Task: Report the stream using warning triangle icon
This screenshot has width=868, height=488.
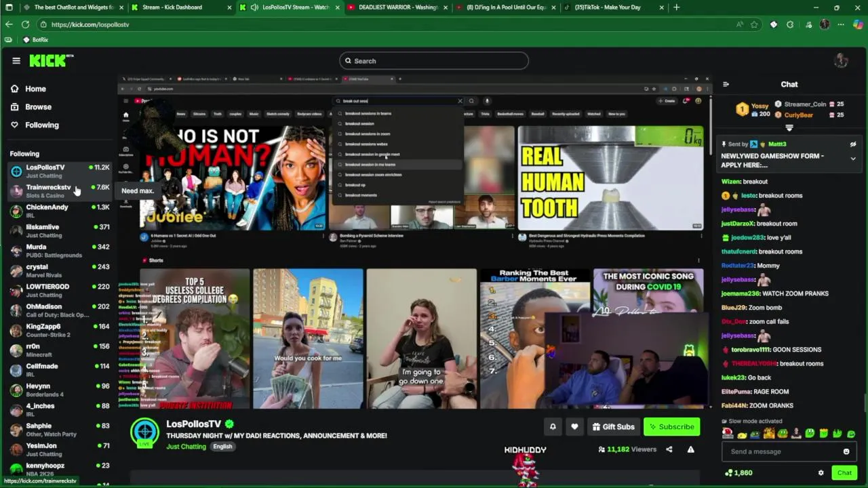Action: click(x=690, y=449)
